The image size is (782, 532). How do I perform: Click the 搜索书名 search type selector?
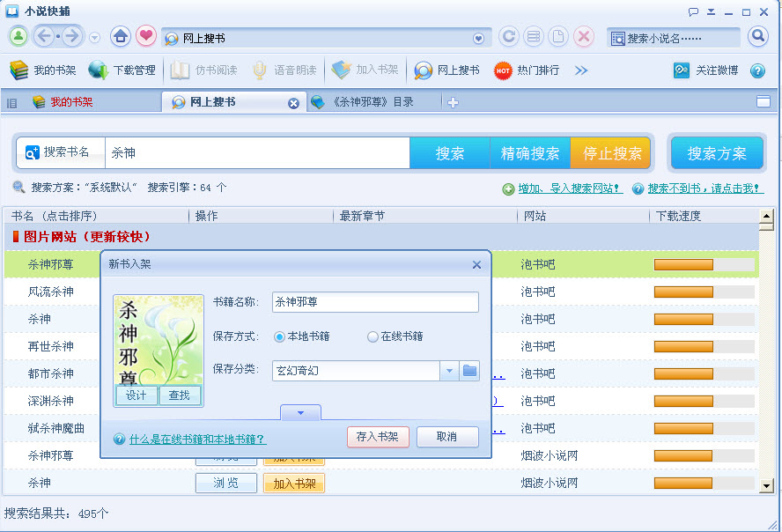pyautogui.click(x=61, y=152)
